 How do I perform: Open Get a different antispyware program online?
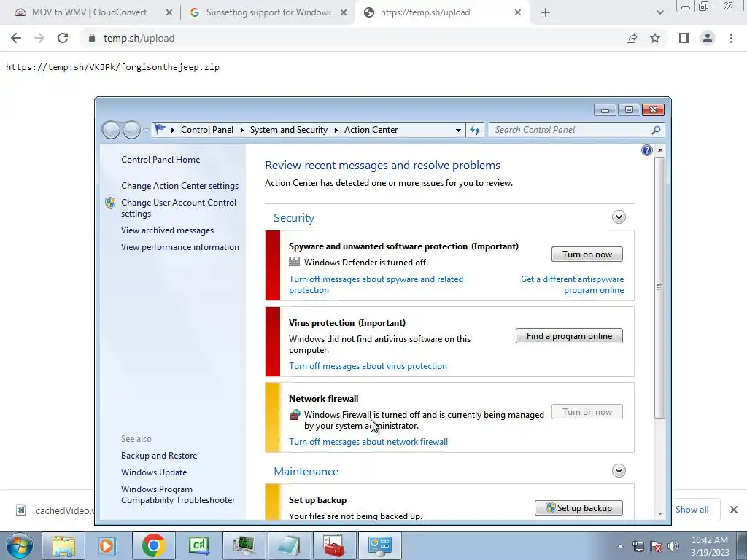(572, 285)
